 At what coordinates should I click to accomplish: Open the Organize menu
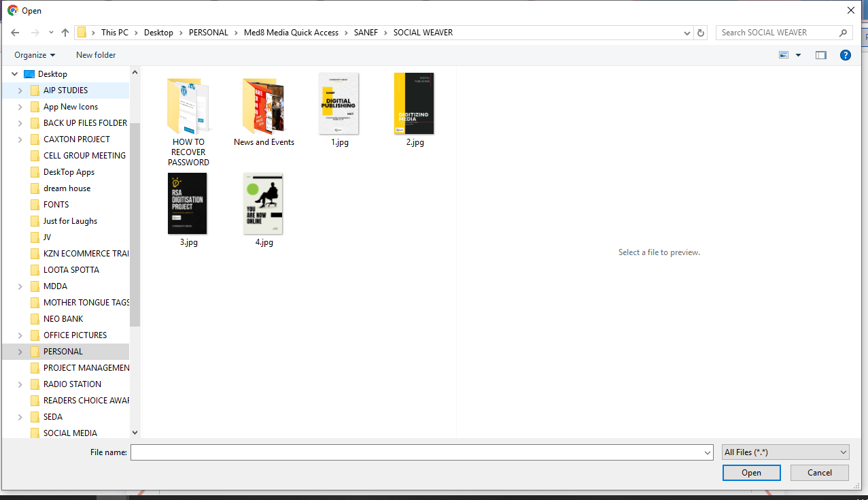(x=35, y=55)
